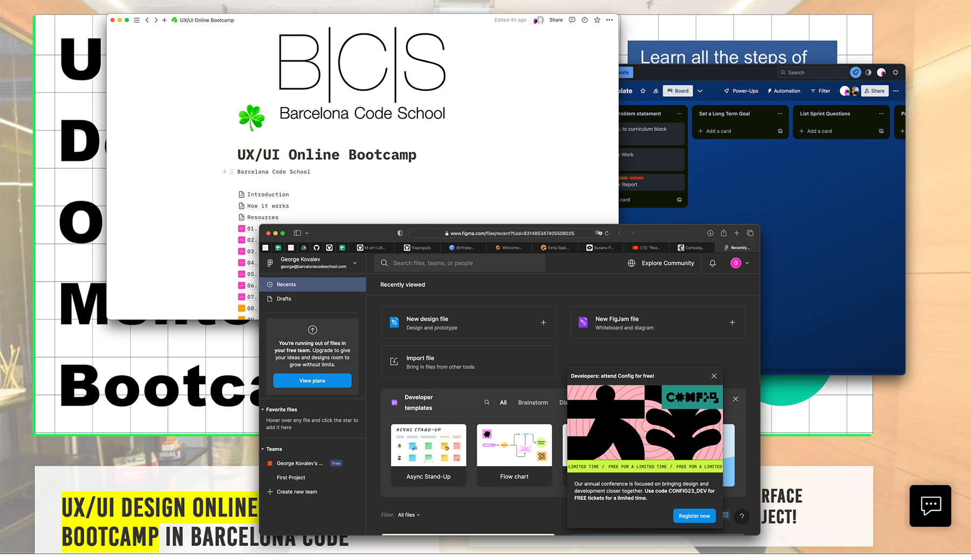Switch to frajavga/js Safari tab
Image resolution: width=971 pixels, height=560 pixels.
click(418, 248)
